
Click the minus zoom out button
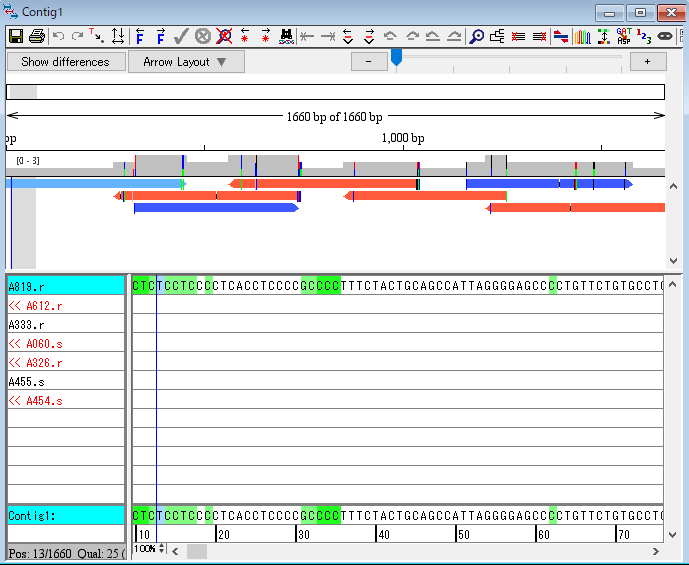(369, 62)
